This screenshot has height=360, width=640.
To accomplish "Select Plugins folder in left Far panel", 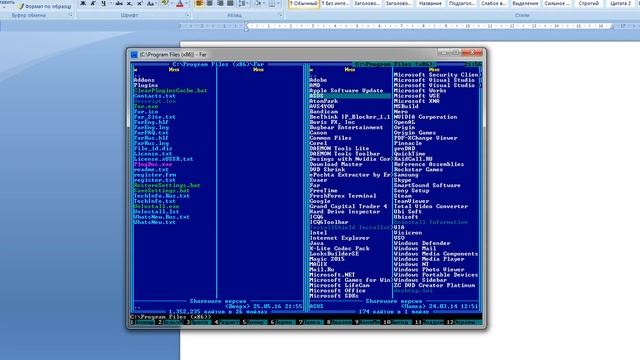I will 146,85.
